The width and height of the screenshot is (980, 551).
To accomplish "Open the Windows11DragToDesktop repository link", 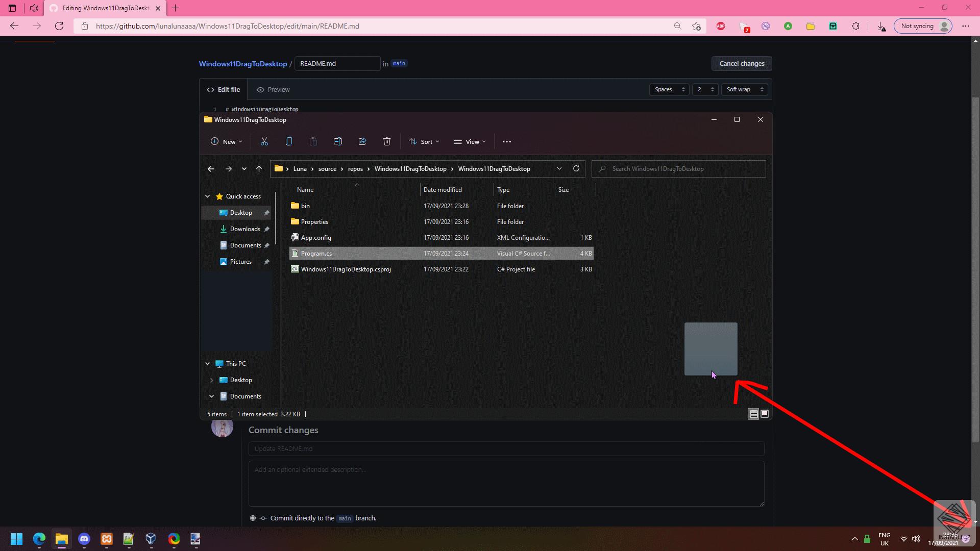I will pyautogui.click(x=242, y=64).
